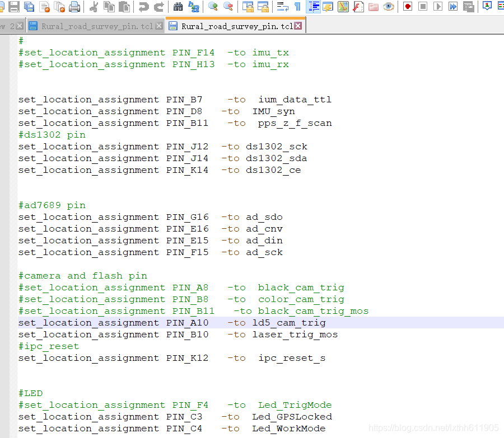Print the document using the printer icon

(74, 6)
